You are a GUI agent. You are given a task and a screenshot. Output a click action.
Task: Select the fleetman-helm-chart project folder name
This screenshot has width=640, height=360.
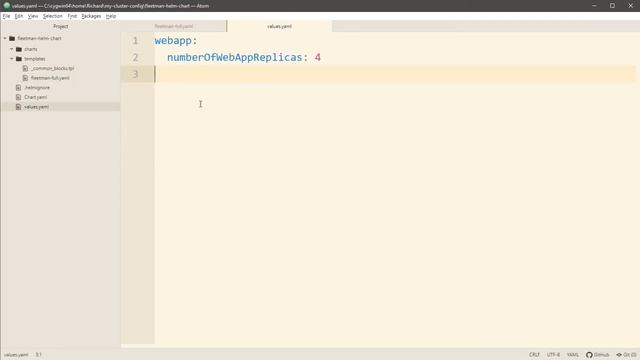(x=39, y=38)
